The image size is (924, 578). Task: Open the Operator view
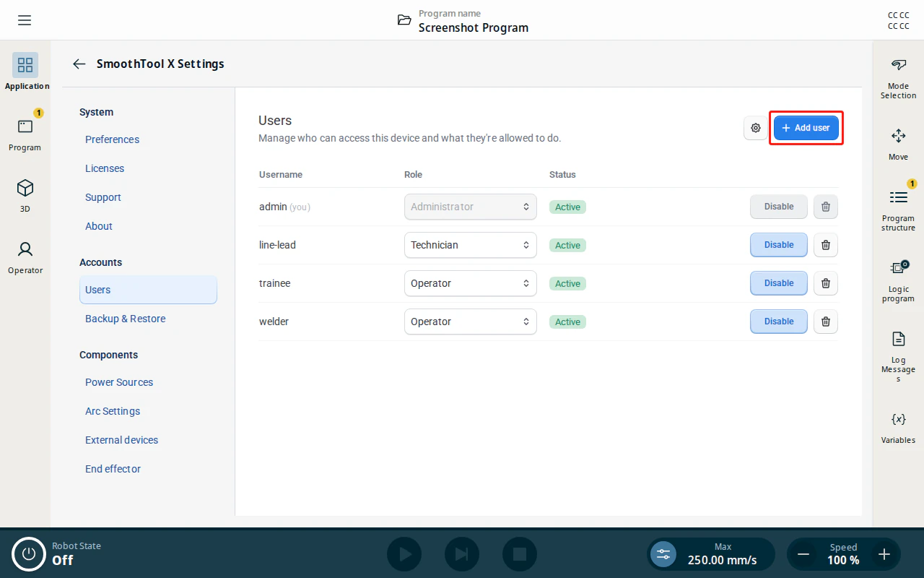pyautogui.click(x=25, y=256)
